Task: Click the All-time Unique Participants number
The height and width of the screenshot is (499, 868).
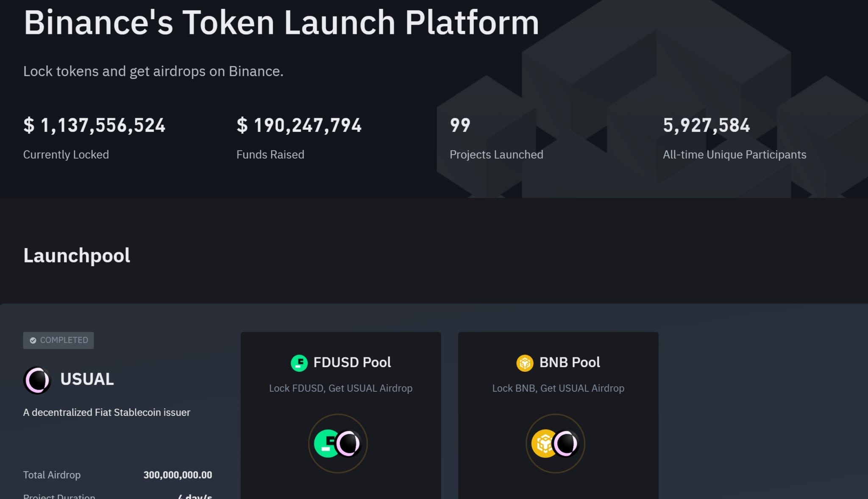Action: (707, 125)
